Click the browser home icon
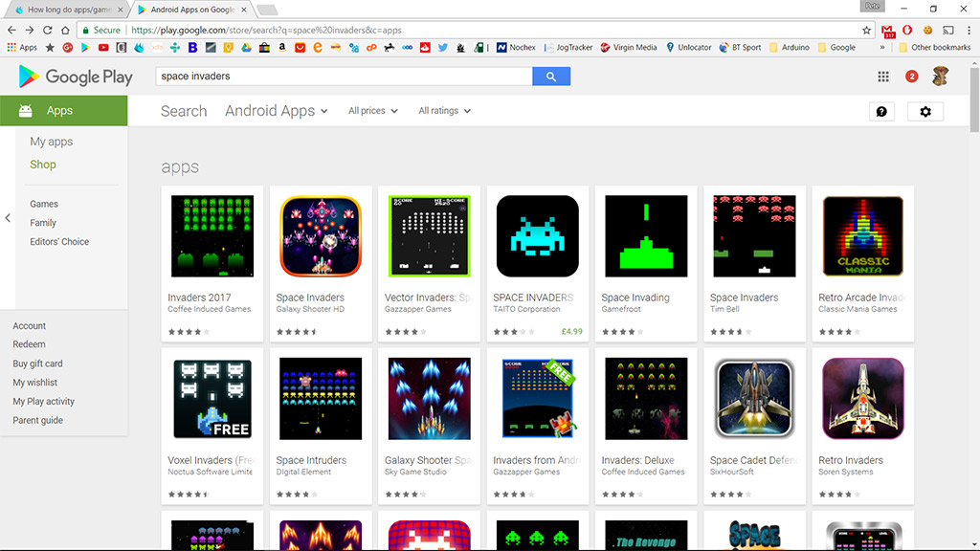This screenshot has height=551, width=980. click(x=65, y=30)
